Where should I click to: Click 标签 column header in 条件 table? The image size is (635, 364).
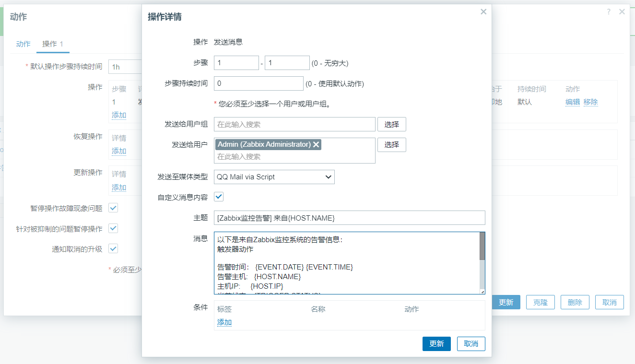pyautogui.click(x=224, y=309)
